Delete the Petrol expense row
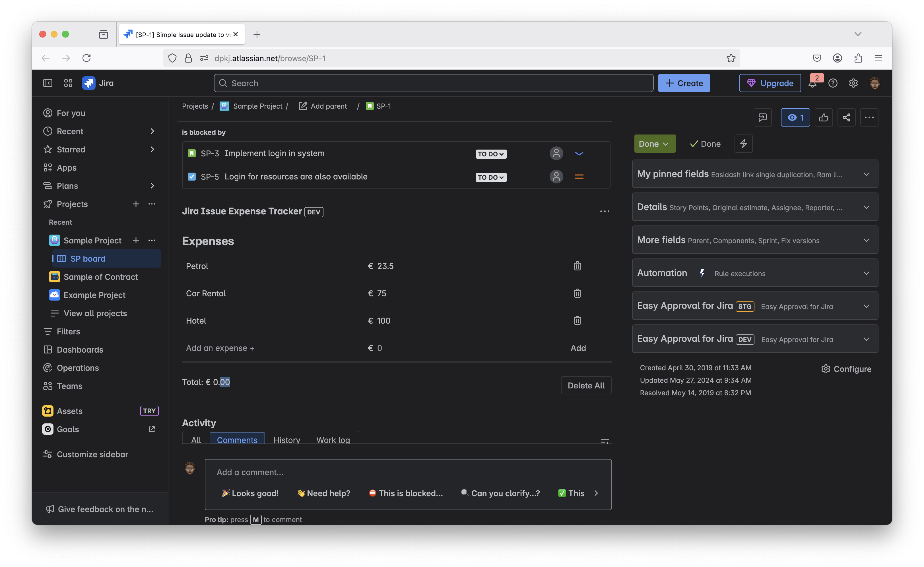 coord(577,266)
